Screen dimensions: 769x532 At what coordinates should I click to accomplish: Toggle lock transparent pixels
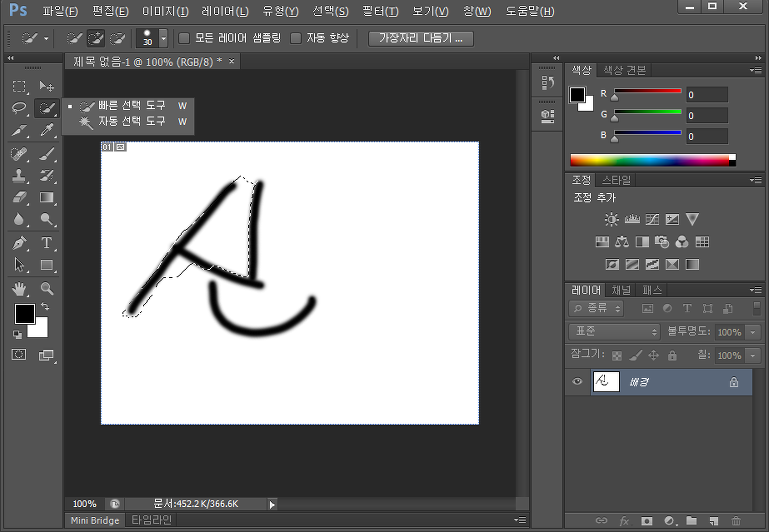pos(617,355)
